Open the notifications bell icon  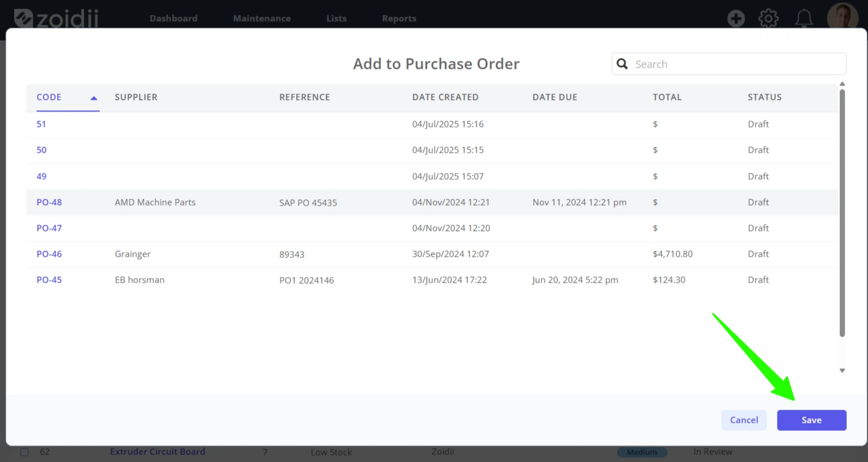point(804,18)
